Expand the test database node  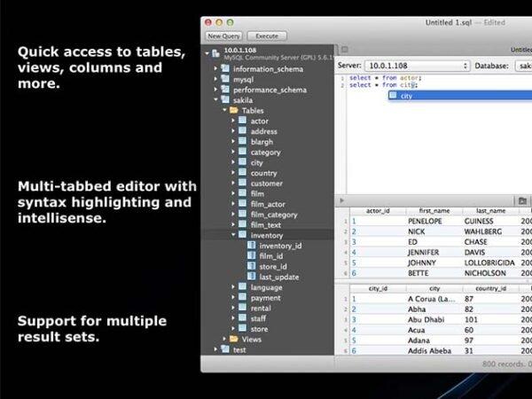(215, 349)
